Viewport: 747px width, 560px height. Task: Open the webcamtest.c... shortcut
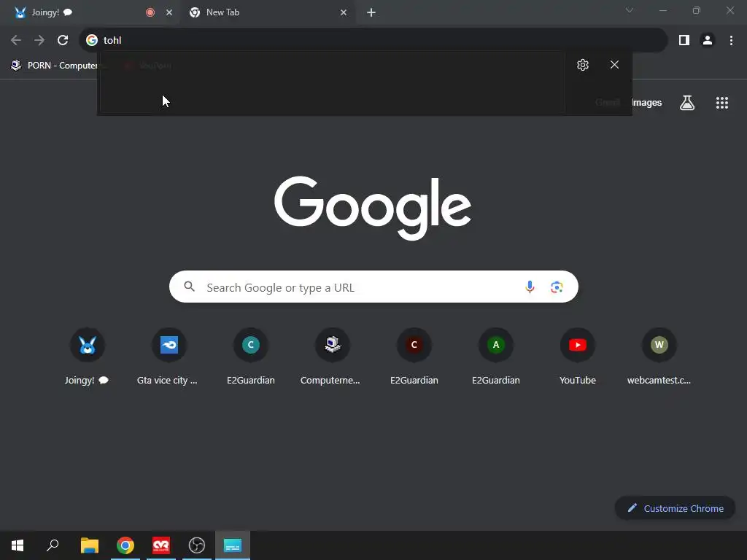[x=659, y=356]
